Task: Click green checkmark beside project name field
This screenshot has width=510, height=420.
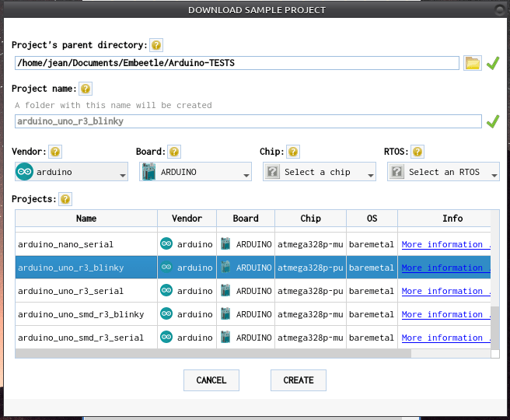Action: pyautogui.click(x=493, y=121)
